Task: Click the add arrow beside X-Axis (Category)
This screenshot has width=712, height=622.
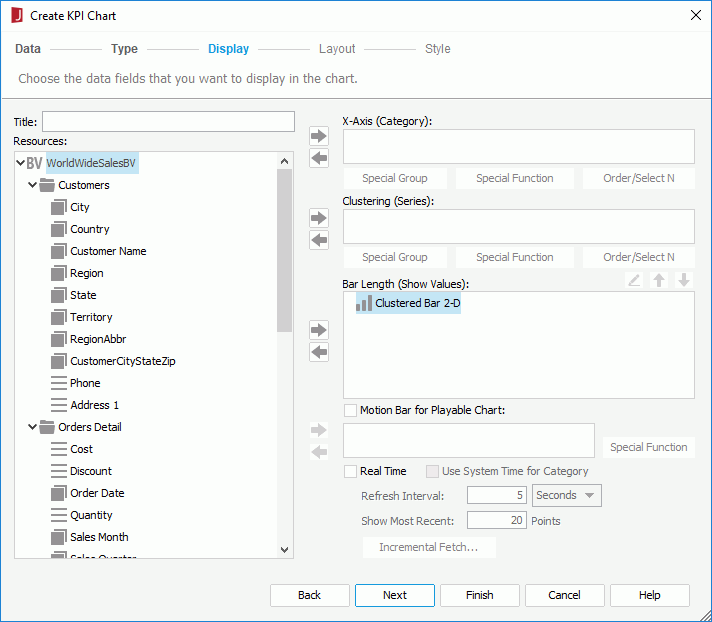Action: [319, 136]
